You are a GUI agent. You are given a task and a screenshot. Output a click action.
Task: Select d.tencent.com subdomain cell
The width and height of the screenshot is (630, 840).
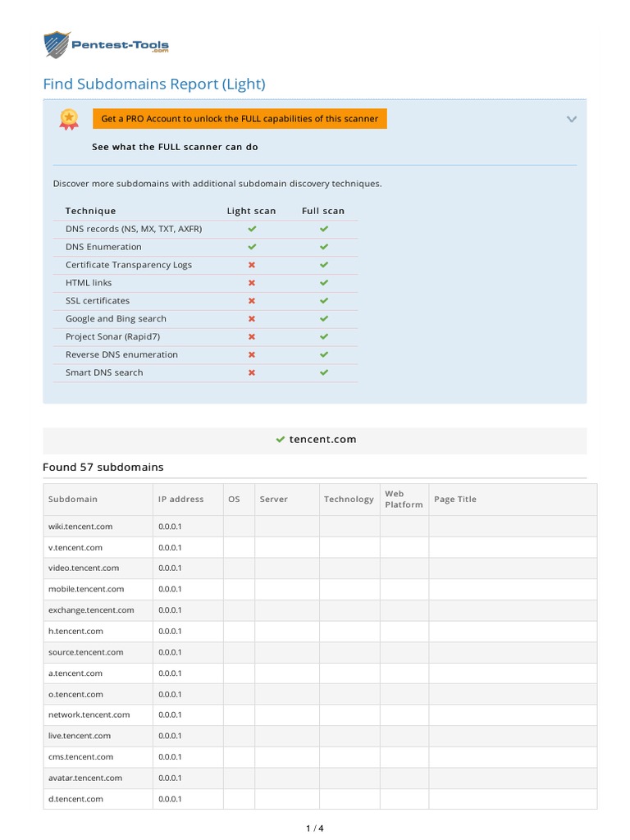pos(98,799)
